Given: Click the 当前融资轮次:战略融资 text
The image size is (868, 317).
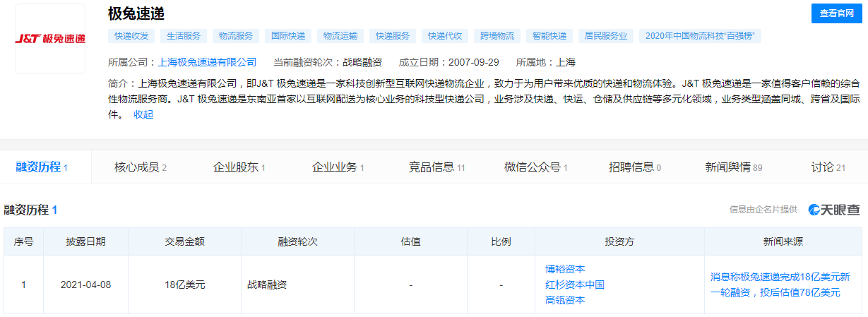Looking at the screenshot, I should 328,62.
